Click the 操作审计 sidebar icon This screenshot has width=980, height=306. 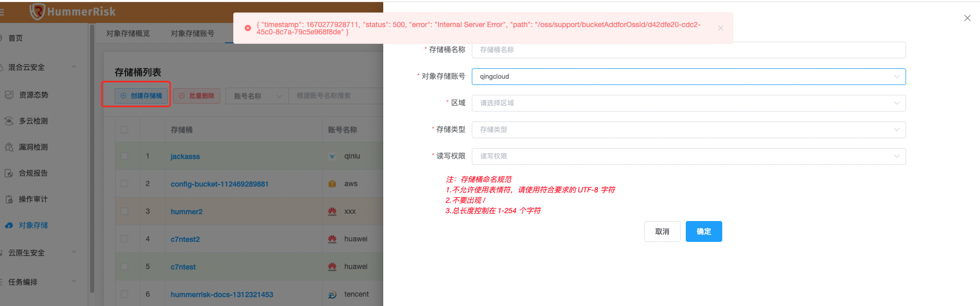tap(9, 199)
